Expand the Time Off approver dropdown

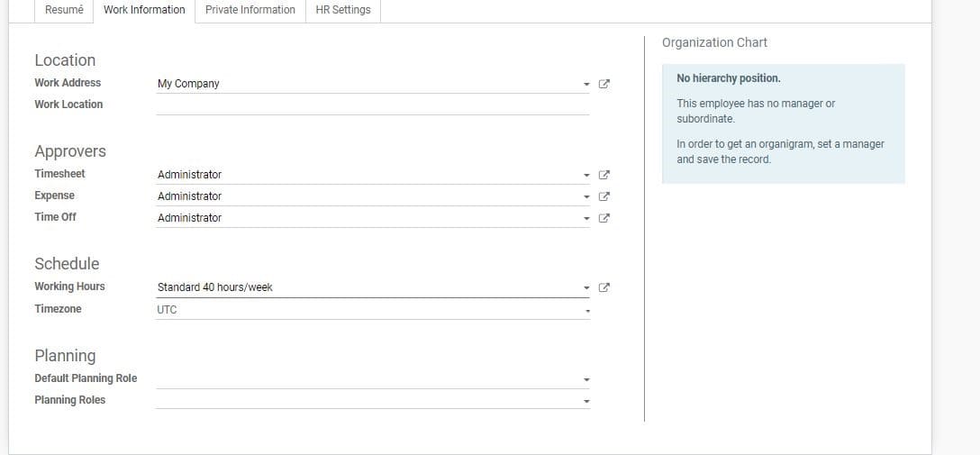[586, 218]
